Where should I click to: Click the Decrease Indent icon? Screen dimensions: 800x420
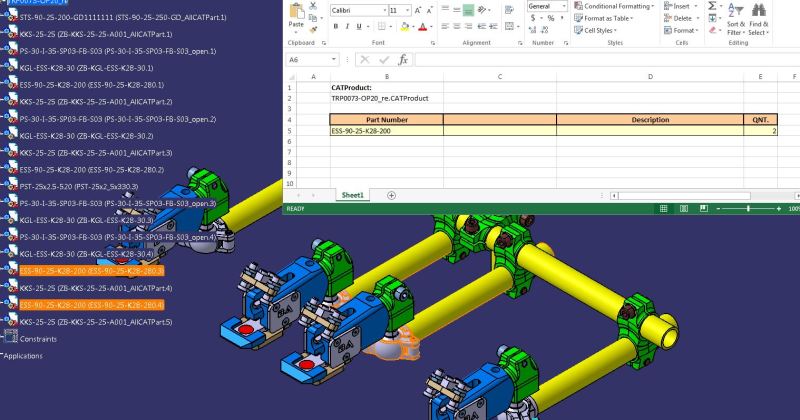pos(482,26)
